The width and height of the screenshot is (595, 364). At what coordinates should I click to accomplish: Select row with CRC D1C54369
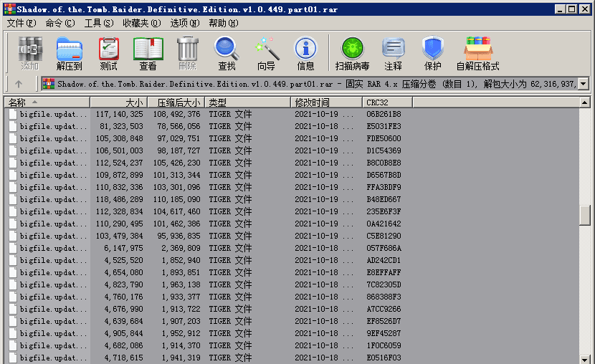[292, 150]
